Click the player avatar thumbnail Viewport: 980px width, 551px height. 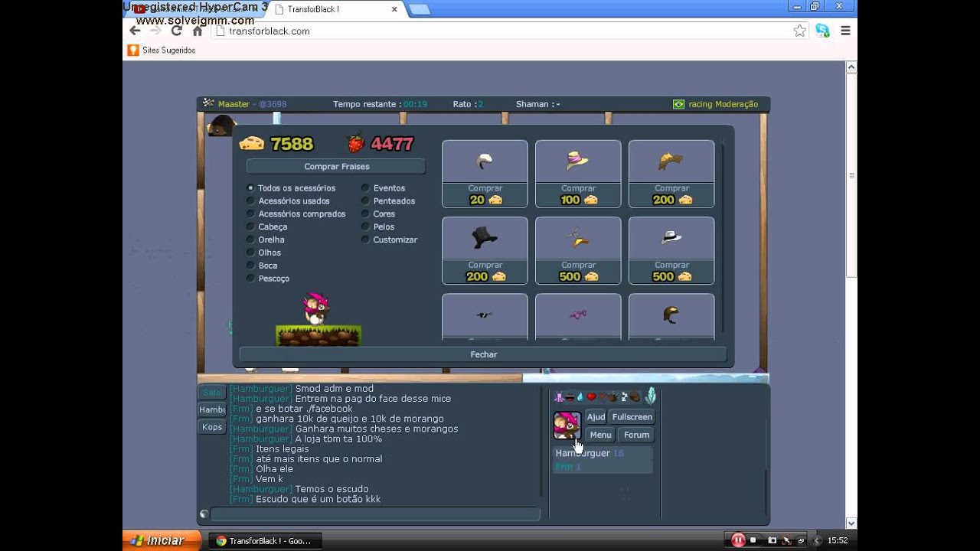point(567,425)
